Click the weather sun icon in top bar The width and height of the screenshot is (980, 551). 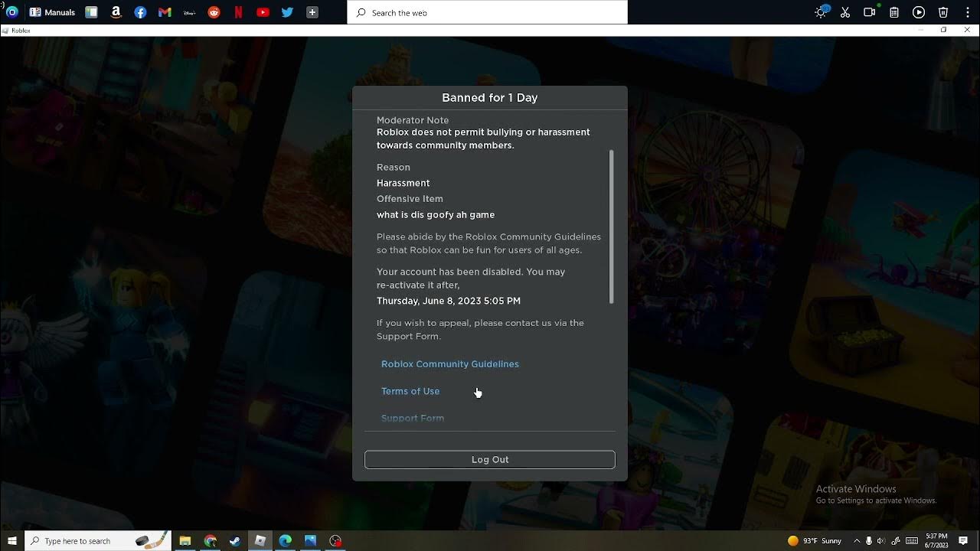[822, 11]
